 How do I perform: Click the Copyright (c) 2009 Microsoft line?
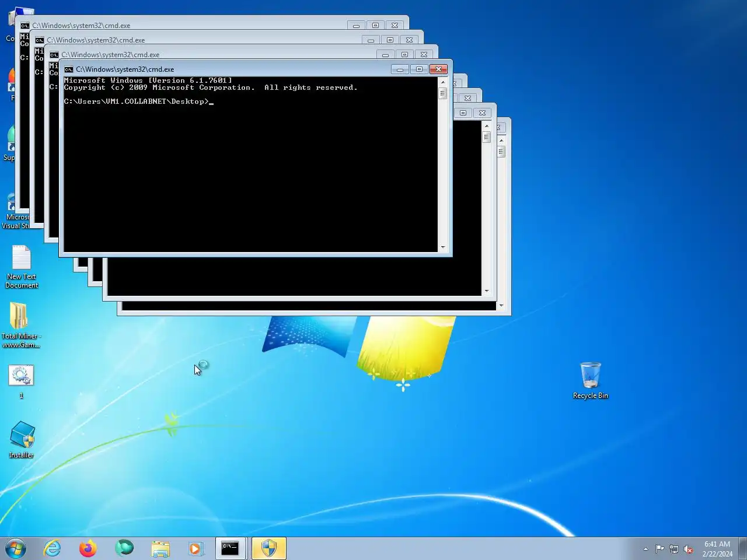[211, 87]
